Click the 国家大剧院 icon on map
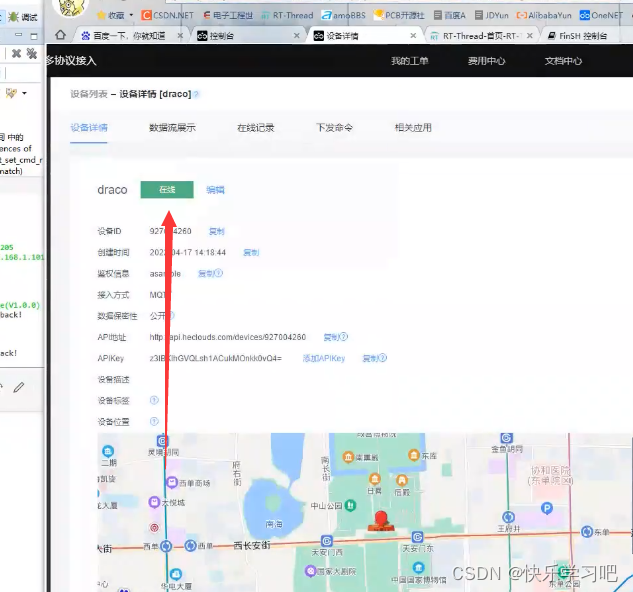This screenshot has height=592, width=633. 310,571
